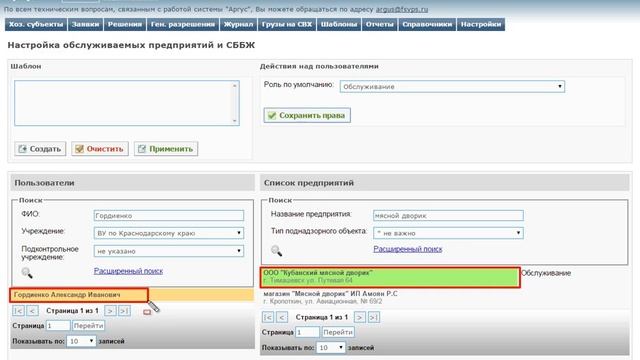Click the Название предприятия input field

point(448,216)
